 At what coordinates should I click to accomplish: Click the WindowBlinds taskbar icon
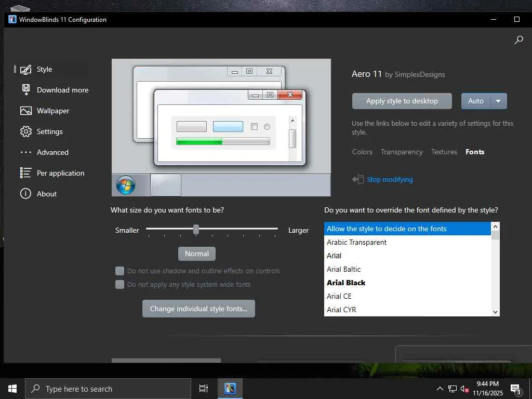[230, 389]
